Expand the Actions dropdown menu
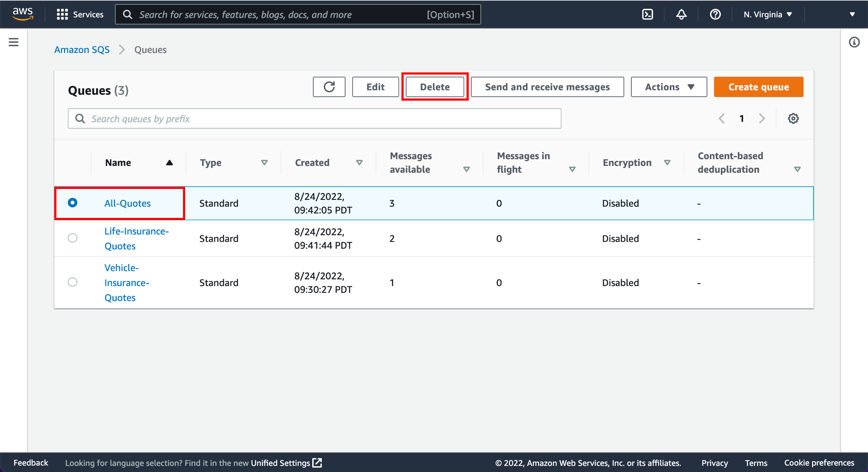 click(x=668, y=87)
